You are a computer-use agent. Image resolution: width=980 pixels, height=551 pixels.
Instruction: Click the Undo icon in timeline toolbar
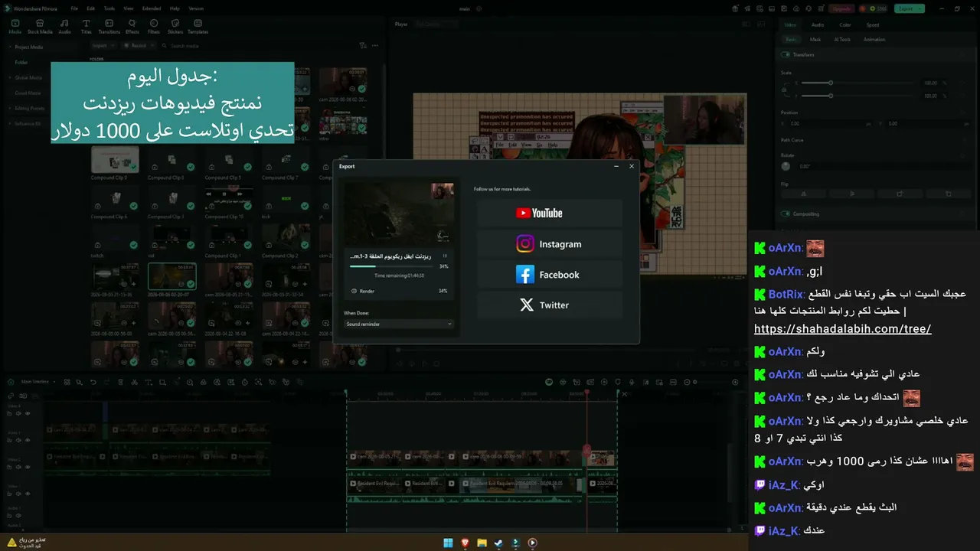click(93, 382)
